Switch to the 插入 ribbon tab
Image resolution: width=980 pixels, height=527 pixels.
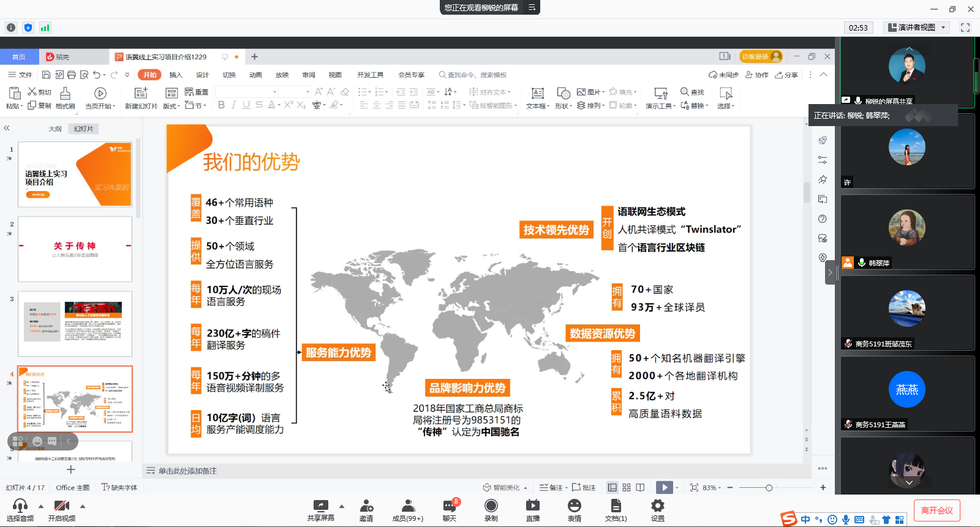coord(176,75)
